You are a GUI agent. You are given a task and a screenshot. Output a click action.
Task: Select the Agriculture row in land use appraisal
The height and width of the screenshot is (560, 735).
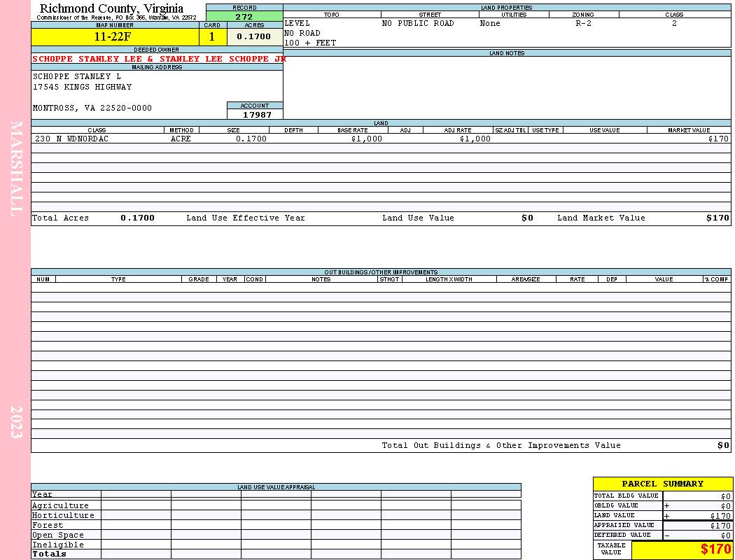(276, 505)
